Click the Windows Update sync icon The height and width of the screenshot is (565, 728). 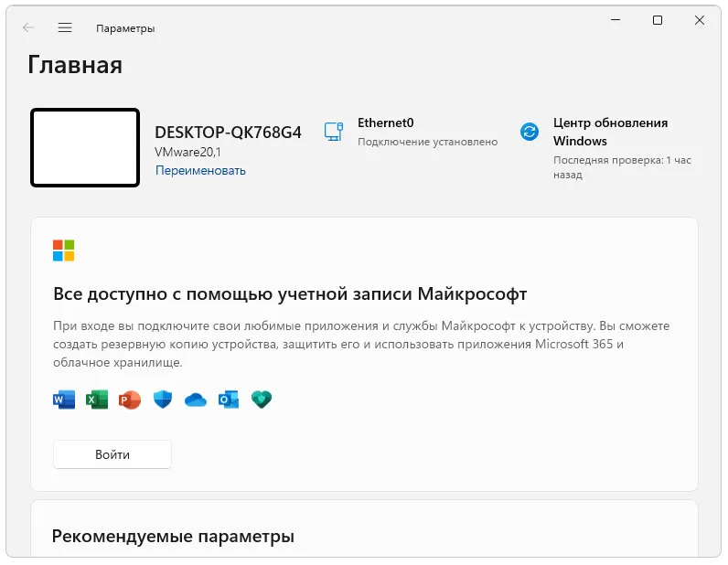coord(530,132)
